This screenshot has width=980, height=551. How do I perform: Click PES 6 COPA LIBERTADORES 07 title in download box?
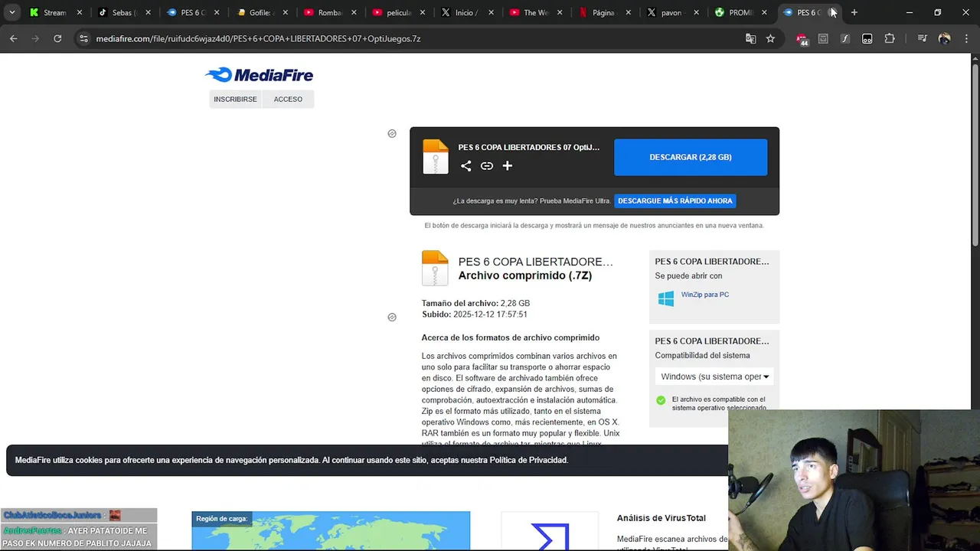click(529, 147)
